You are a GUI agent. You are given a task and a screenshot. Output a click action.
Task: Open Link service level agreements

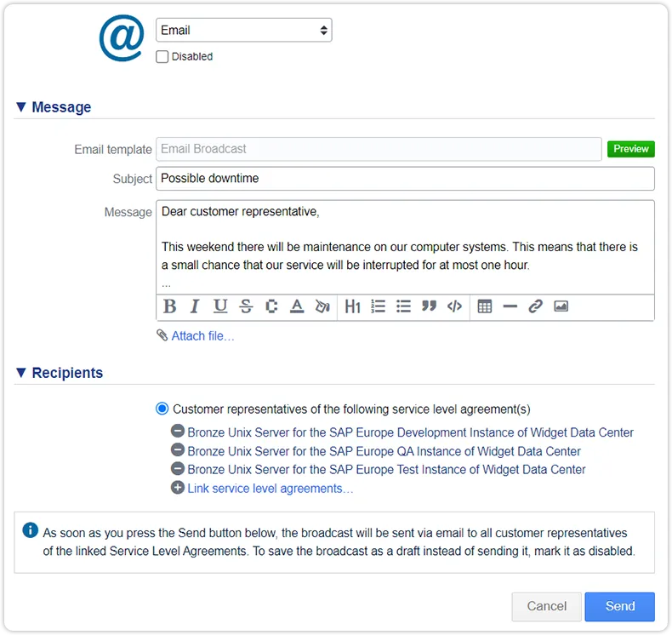pyautogui.click(x=270, y=489)
